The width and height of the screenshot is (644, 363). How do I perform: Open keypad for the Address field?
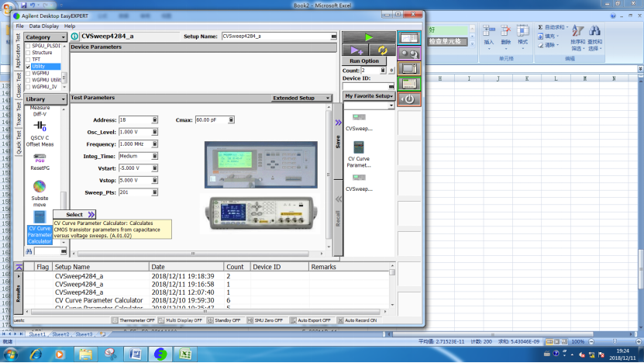tap(155, 119)
